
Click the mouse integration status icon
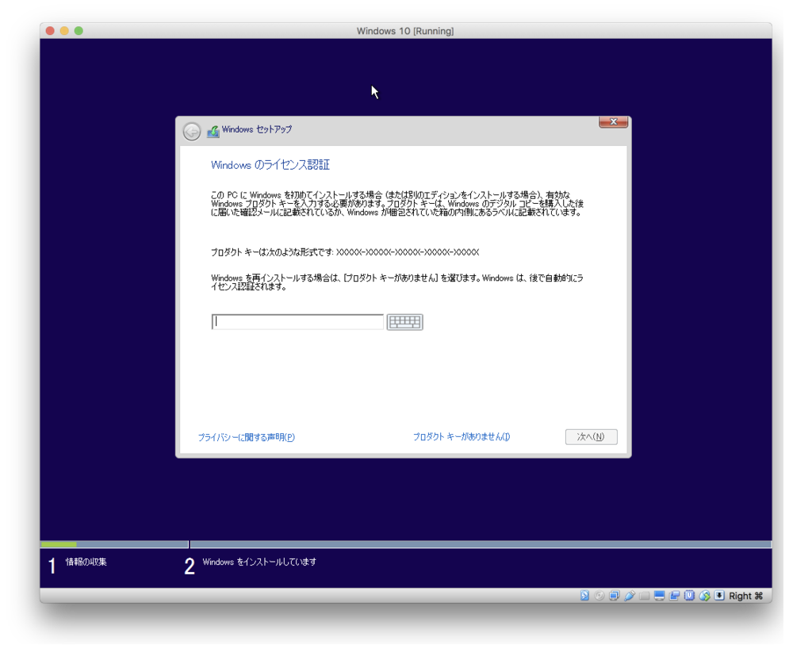[x=704, y=595]
